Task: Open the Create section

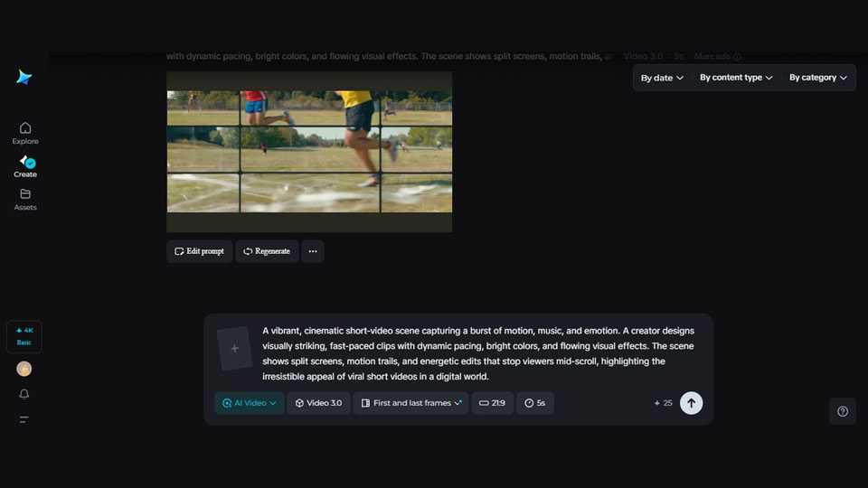Action: (x=25, y=166)
